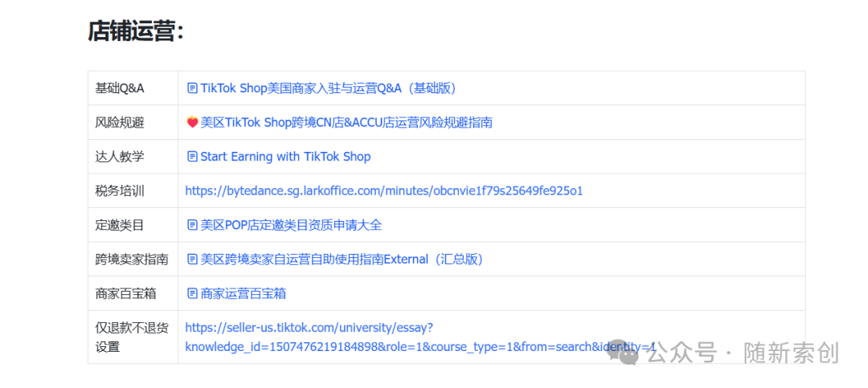Select the 税务培训 cell
The height and width of the screenshot is (388, 868).
tap(133, 191)
